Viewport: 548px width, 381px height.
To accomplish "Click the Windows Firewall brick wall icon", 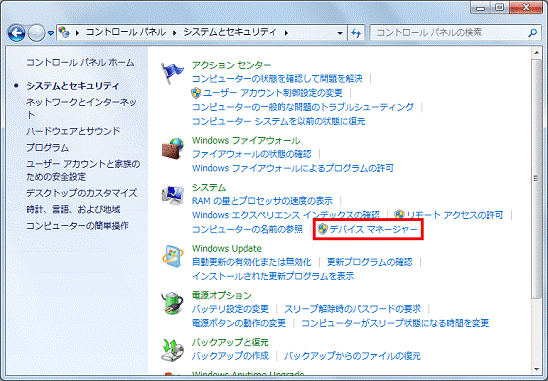I will [x=173, y=148].
